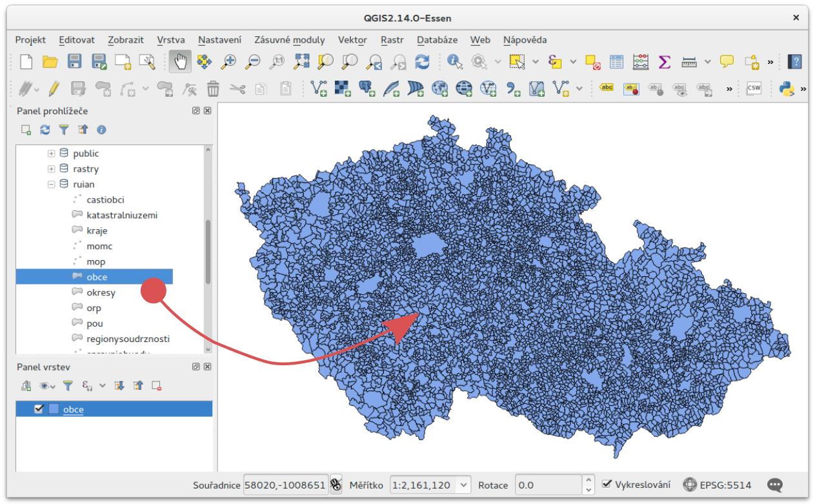The image size is (815, 504).
Task: Open the Field Calculator abacus icon
Action: [641, 62]
